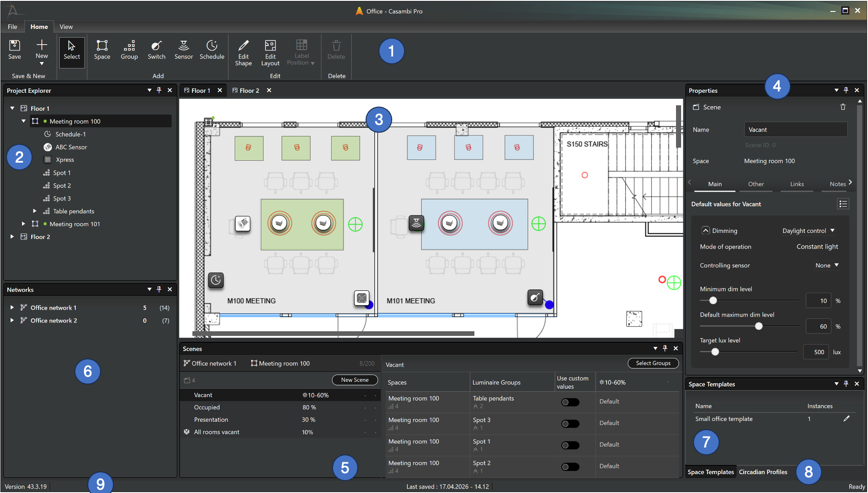The width and height of the screenshot is (868, 493).
Task: Open the Daylight control dropdown
Action: coord(808,231)
